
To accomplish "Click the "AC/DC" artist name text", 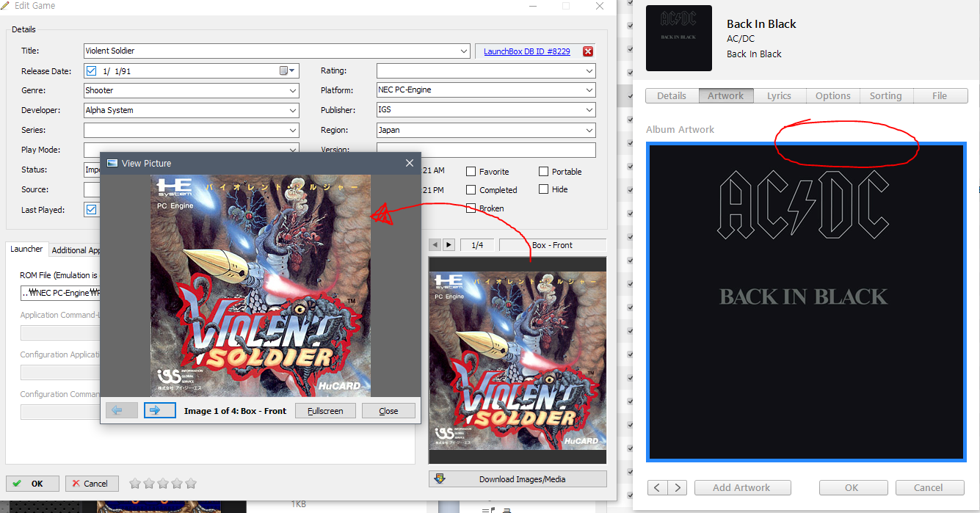I will click(741, 39).
